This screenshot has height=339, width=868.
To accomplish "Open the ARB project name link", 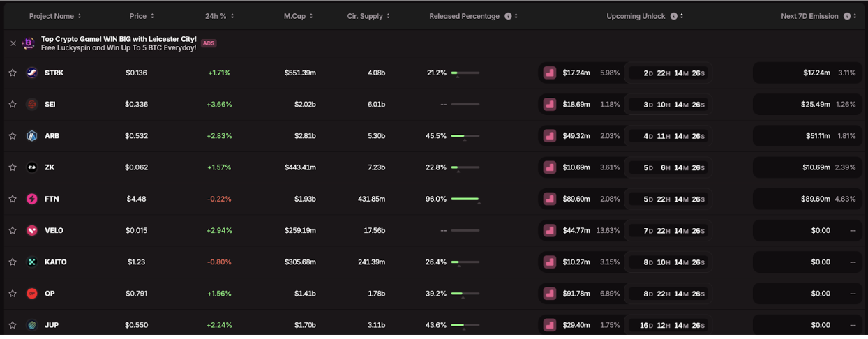I will (x=52, y=136).
